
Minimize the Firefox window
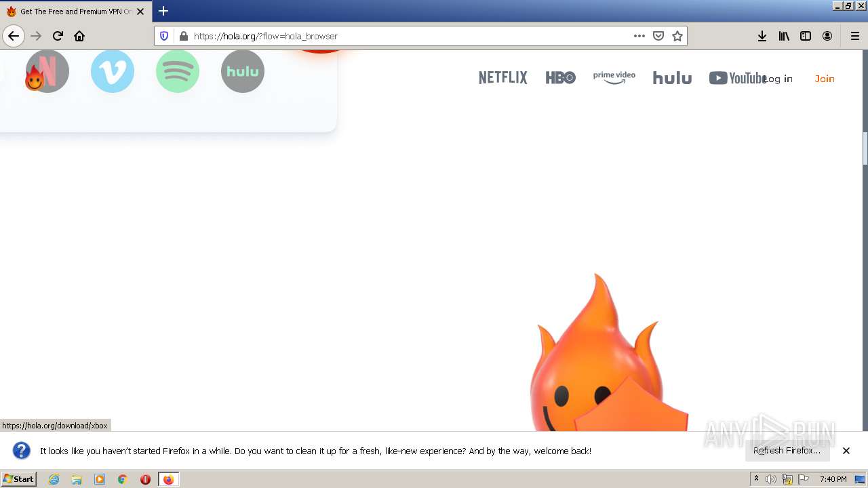tap(837, 5)
